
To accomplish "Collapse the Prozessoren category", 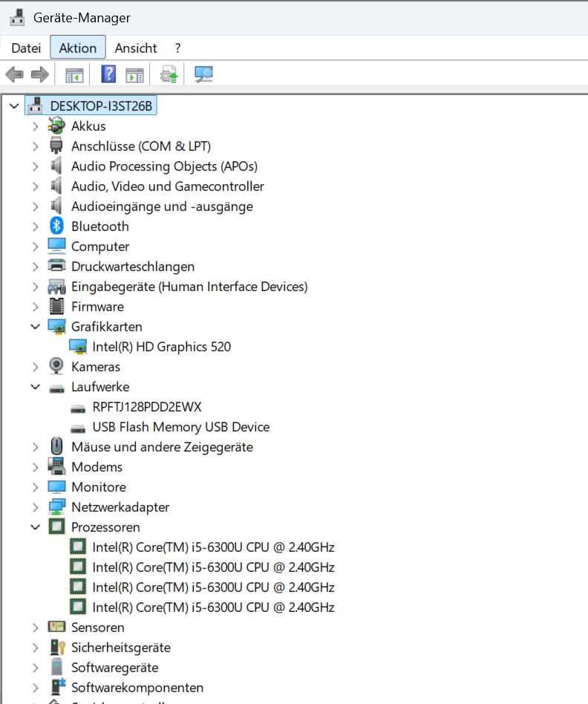I will [x=36, y=527].
